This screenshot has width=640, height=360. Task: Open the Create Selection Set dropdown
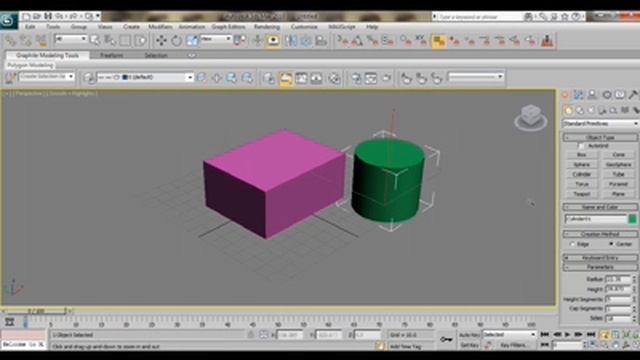point(47,76)
